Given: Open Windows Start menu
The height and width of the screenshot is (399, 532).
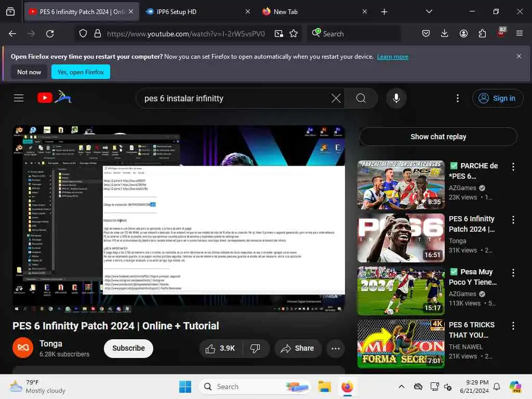Looking at the screenshot, I should pyautogui.click(x=185, y=387).
